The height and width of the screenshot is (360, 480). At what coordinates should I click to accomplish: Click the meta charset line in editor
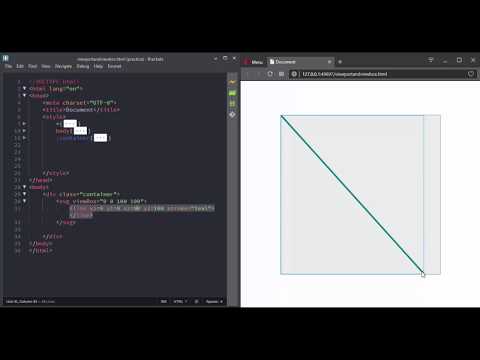(x=80, y=103)
